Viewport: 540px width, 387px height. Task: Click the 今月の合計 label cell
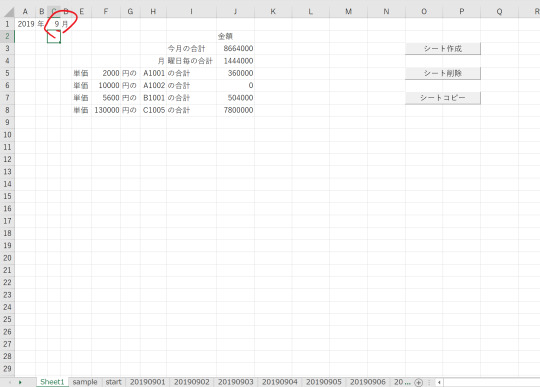pyautogui.click(x=191, y=49)
